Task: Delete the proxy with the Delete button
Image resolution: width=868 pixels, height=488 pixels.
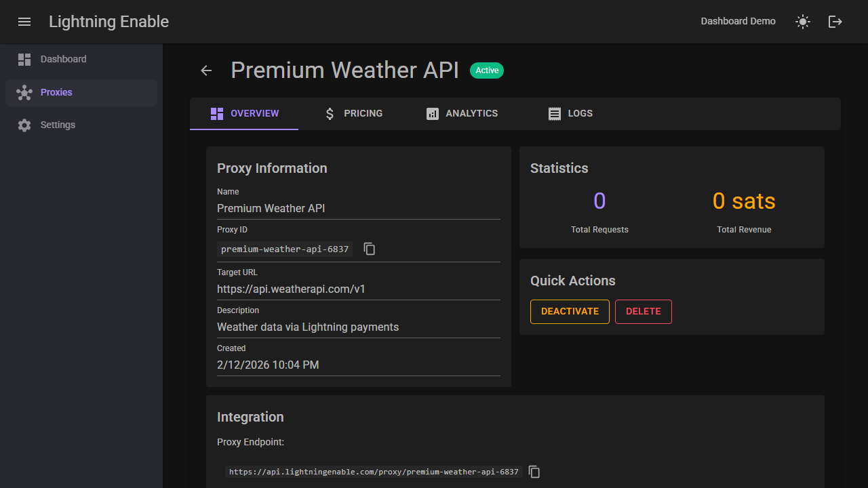Action: [x=643, y=311]
